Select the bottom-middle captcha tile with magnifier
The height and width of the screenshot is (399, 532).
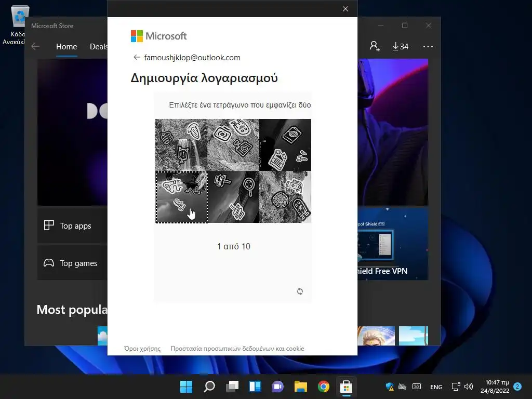[233, 197]
